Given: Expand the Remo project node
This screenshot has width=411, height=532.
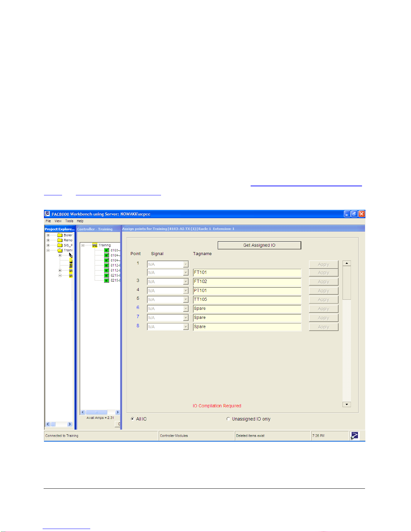Looking at the screenshot, I should [x=48, y=240].
